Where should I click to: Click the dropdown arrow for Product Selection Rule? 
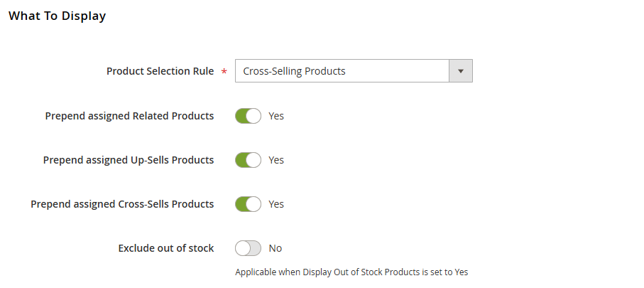tap(461, 71)
